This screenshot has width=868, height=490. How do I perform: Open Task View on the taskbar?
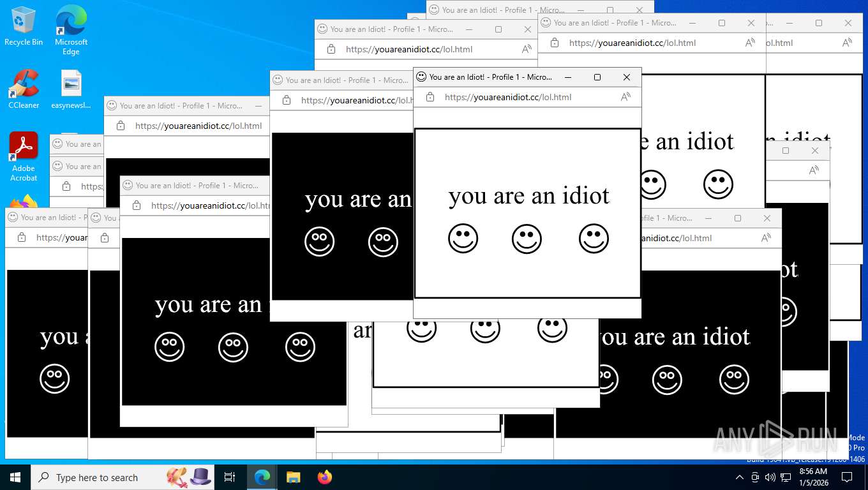[230, 477]
